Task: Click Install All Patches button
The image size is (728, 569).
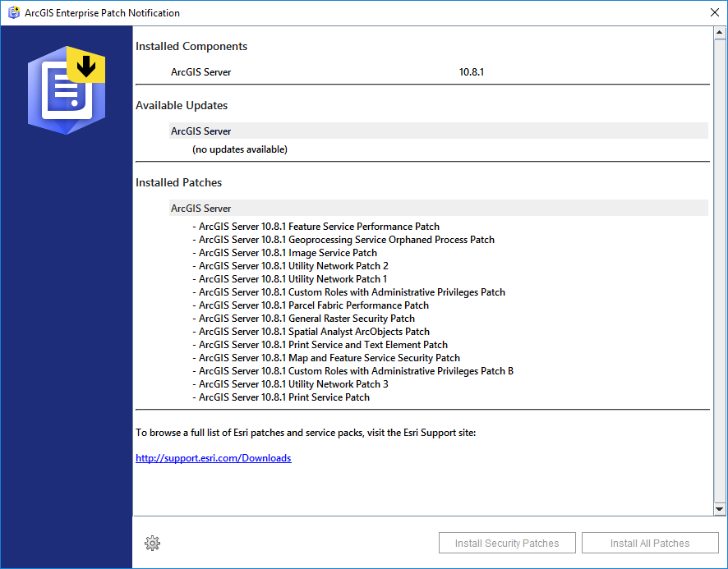Action: point(650,543)
